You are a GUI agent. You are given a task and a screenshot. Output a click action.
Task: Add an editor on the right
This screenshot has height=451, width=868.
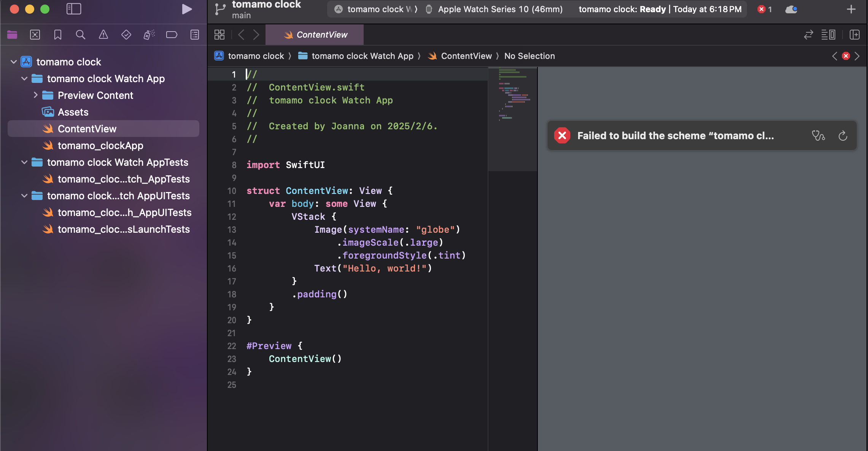click(855, 35)
